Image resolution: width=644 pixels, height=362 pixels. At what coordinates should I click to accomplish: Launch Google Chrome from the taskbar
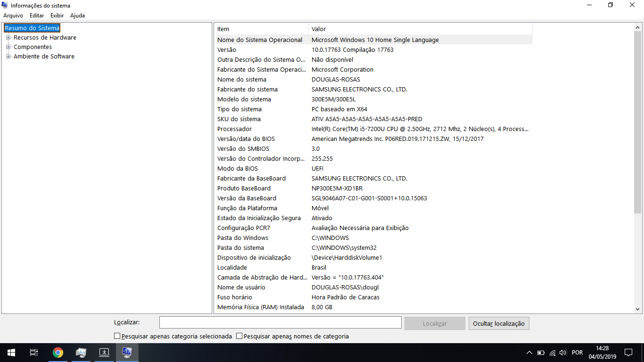click(58, 353)
